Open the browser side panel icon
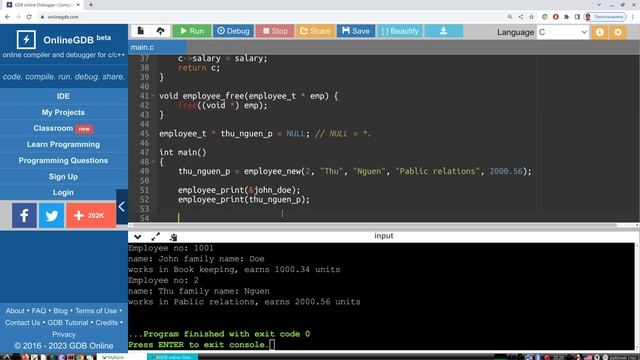Viewport: 640px width, 360px height. 577,17
